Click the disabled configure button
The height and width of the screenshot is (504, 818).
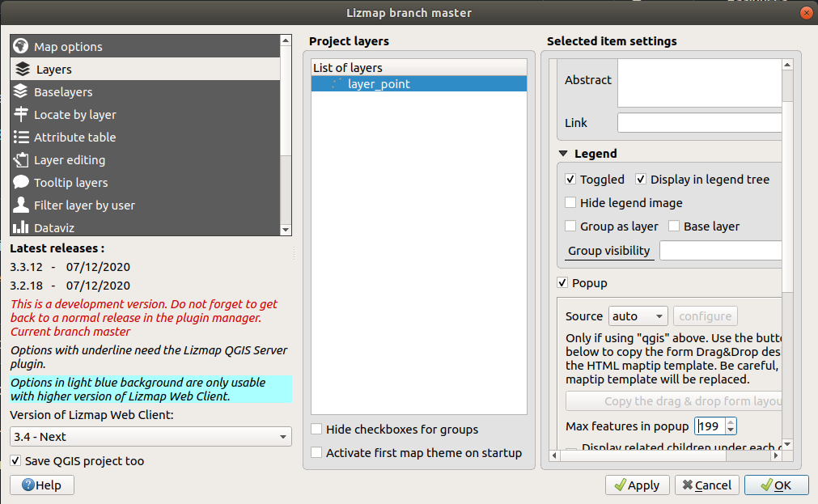pyautogui.click(x=705, y=316)
